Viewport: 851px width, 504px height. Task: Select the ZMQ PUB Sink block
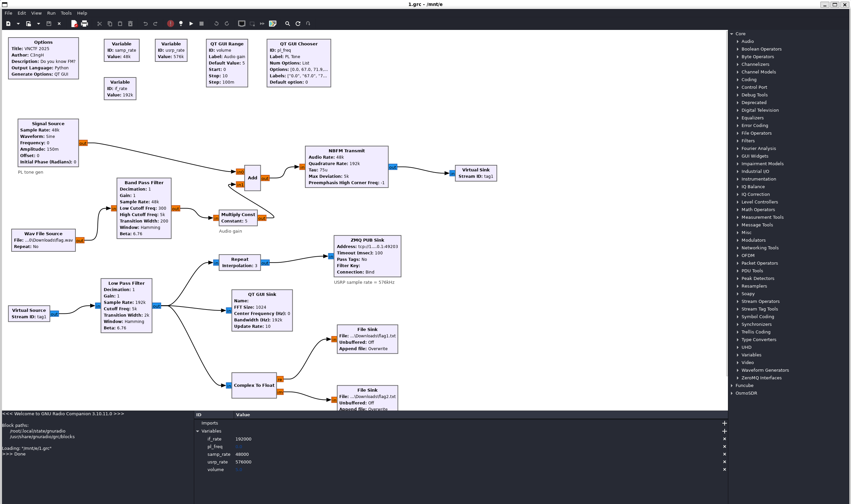point(367,256)
